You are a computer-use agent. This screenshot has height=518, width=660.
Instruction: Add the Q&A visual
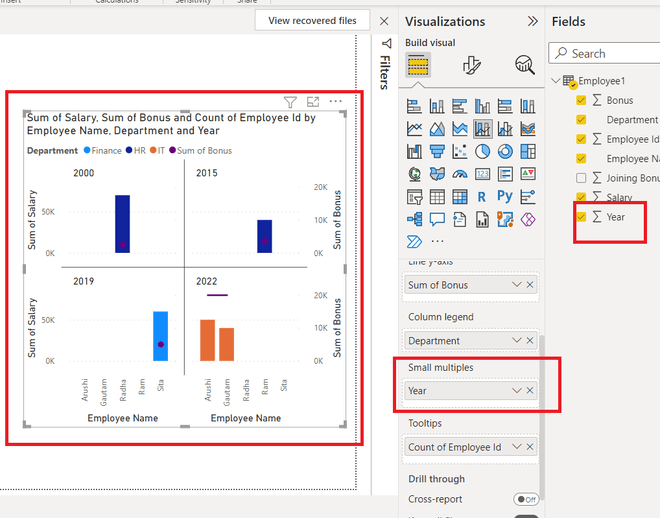(x=437, y=219)
